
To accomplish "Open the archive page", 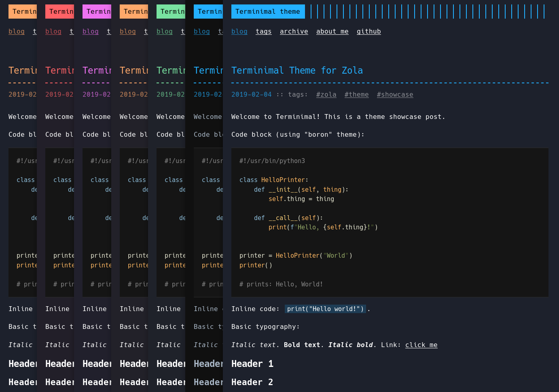I will (294, 31).
